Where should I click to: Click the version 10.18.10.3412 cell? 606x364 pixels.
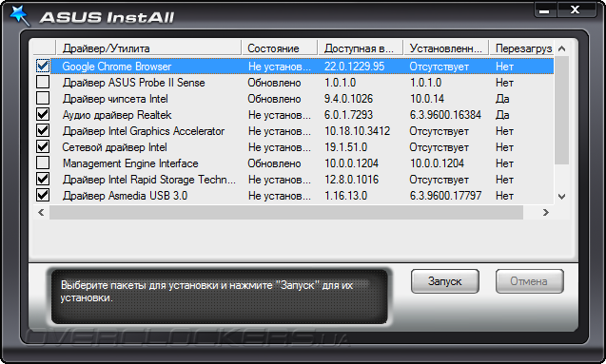tap(357, 131)
